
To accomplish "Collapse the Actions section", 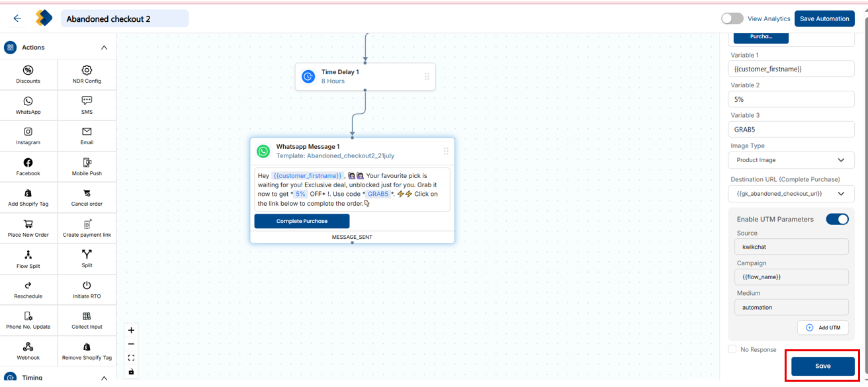I will [104, 48].
